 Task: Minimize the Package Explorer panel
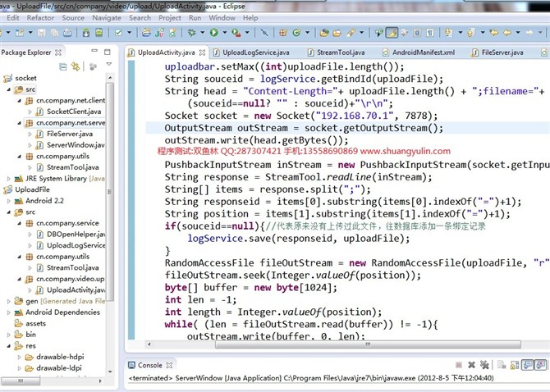pos(94,51)
